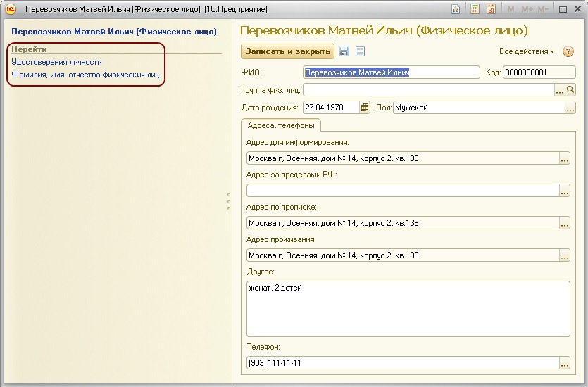
Task: Open help with the question mark icon
Action: (x=568, y=51)
